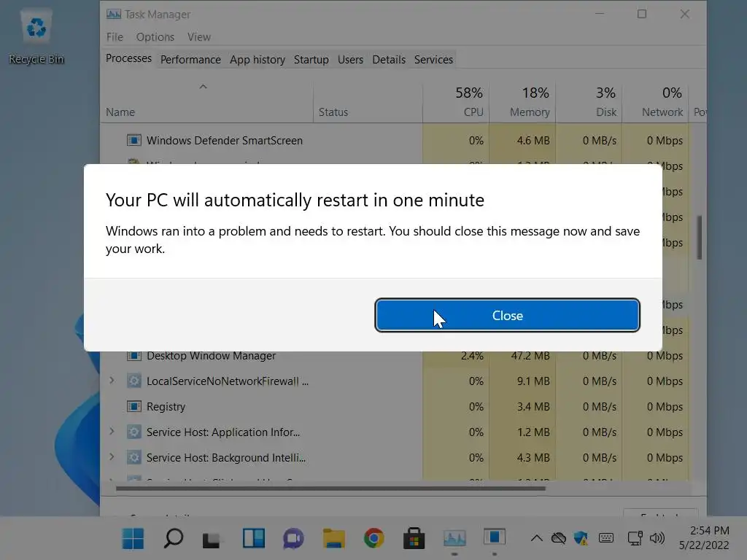747x560 pixels.
Task: Open the Options menu in Task Manager
Action: 155,37
